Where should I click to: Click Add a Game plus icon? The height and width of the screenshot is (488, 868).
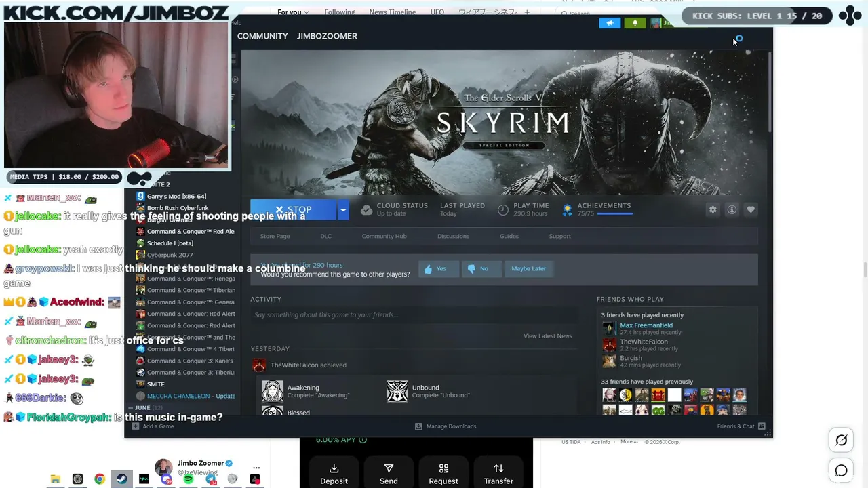136,426
